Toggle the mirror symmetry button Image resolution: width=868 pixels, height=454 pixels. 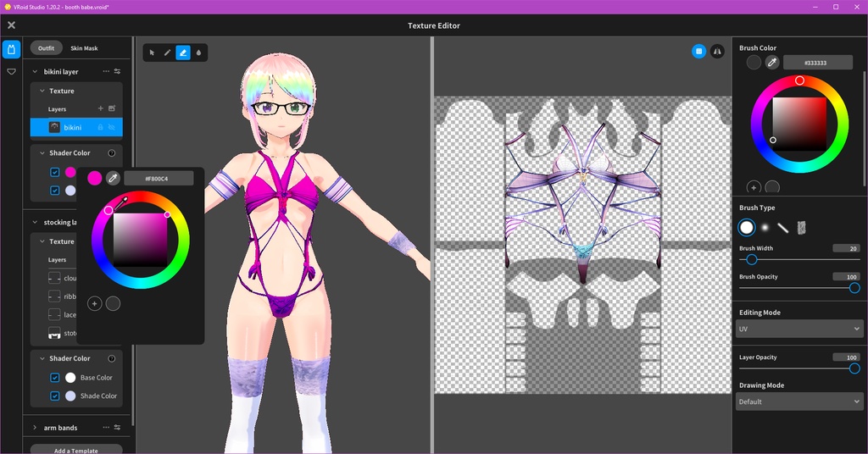point(717,52)
